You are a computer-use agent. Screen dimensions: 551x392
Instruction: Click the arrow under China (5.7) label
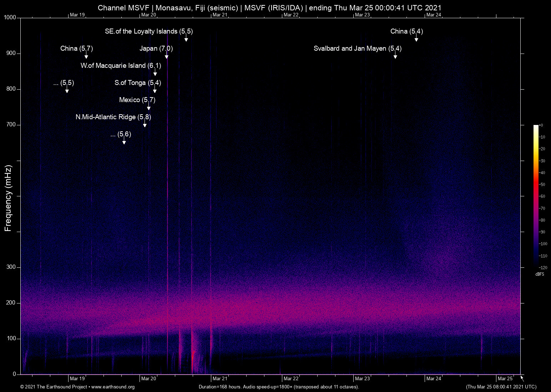[x=86, y=56]
